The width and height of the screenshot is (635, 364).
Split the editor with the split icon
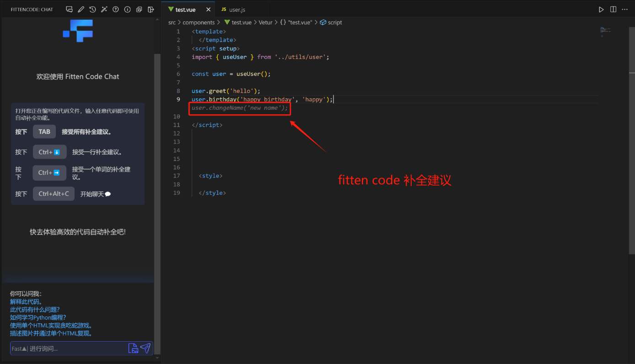(613, 10)
